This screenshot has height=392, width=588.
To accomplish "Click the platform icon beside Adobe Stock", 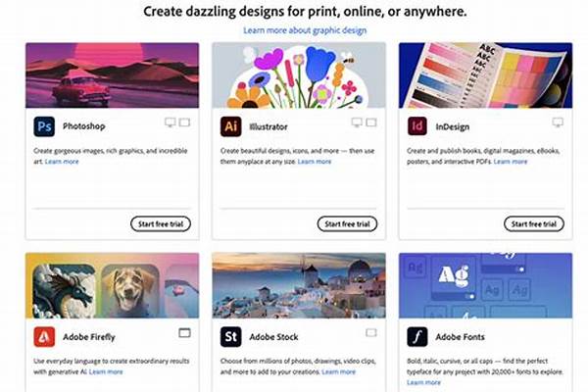I will [371, 333].
